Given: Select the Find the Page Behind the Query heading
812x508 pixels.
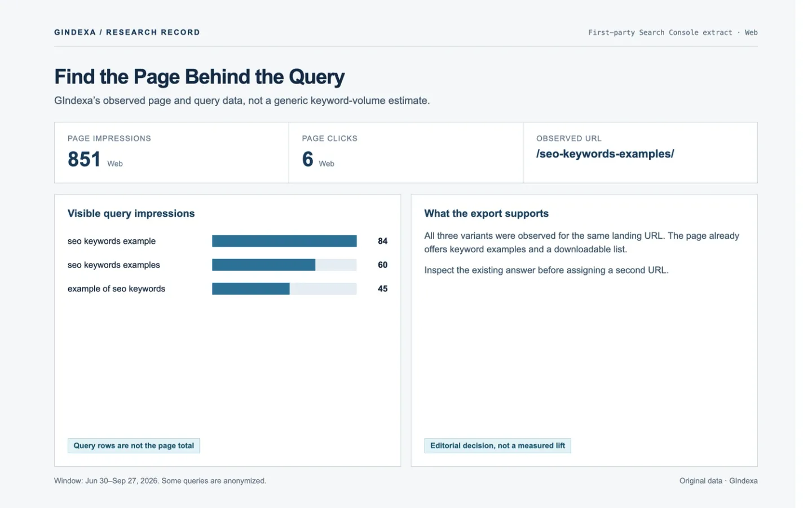Looking at the screenshot, I should coord(199,77).
